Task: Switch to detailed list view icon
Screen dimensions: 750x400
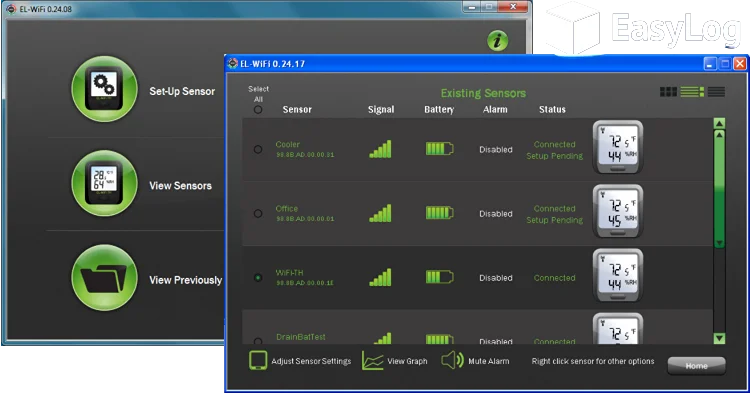Action: pyautogui.click(x=692, y=92)
